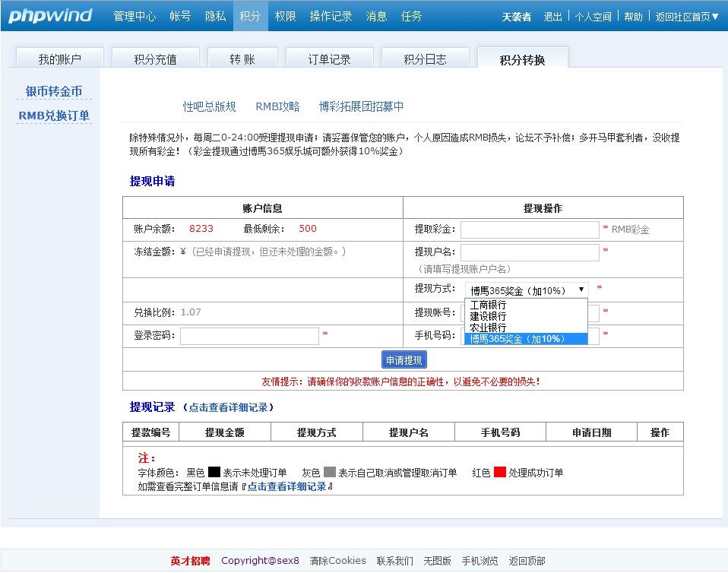Open the 积分 menu in top navigation
The height and width of the screenshot is (573, 728).
[x=250, y=16]
